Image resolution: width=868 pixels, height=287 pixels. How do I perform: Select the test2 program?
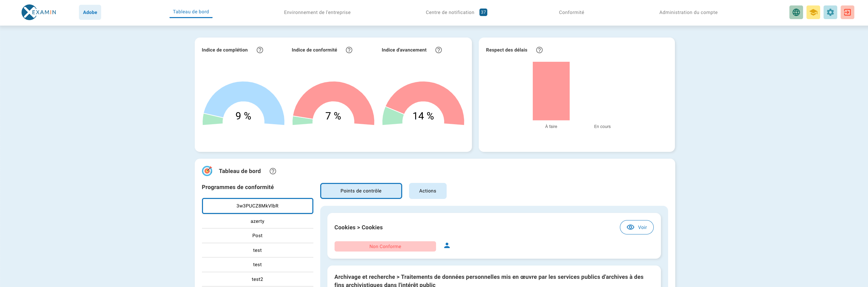pos(257,279)
